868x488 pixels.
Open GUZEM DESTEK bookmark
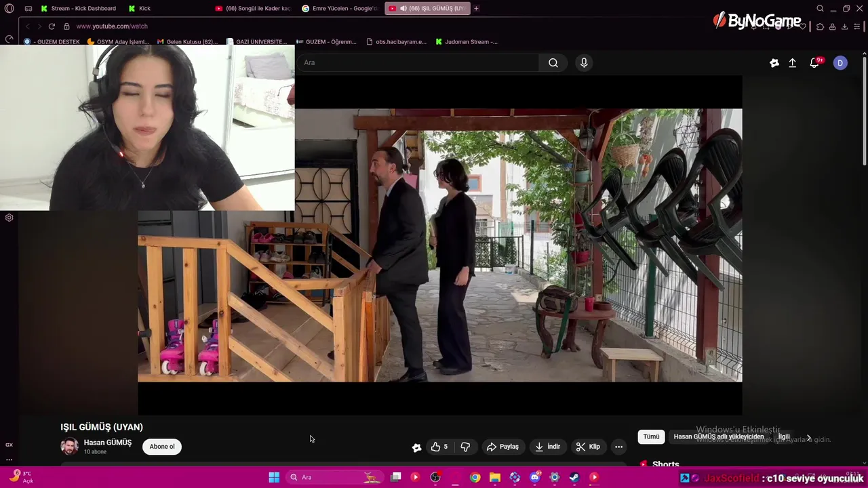point(52,41)
